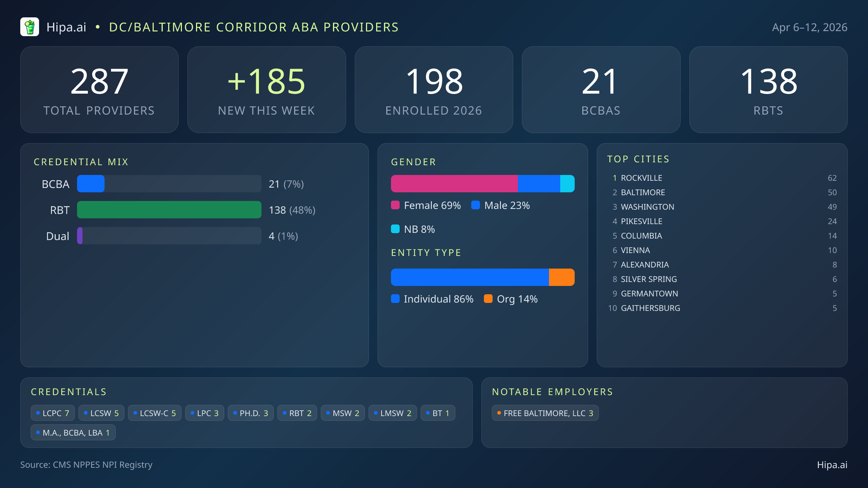Screen dimensions: 868x488
Task: Click the orange dot beside FREE BALTIMORE, LLC
Action: coord(499,413)
